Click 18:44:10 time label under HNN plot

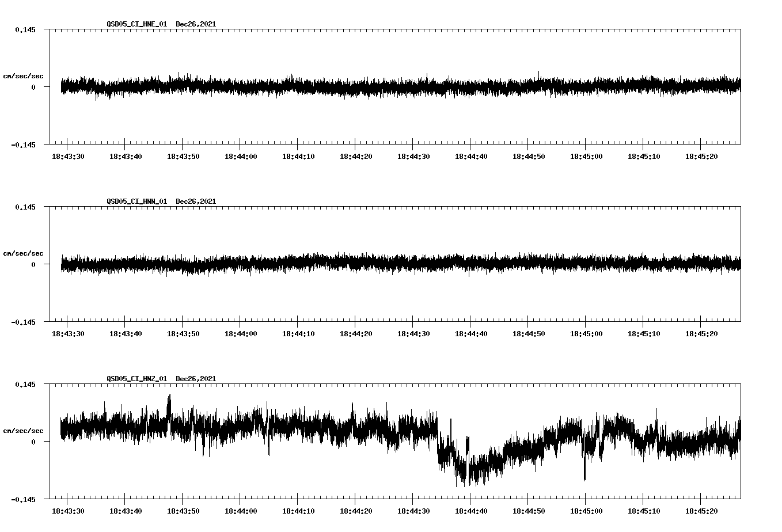click(298, 334)
